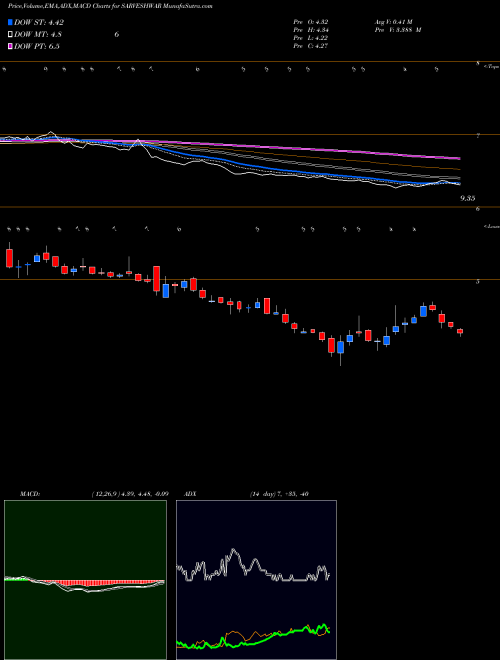Click the ADX (14 day) values text
The width and height of the screenshot is (500, 660).
[279, 494]
